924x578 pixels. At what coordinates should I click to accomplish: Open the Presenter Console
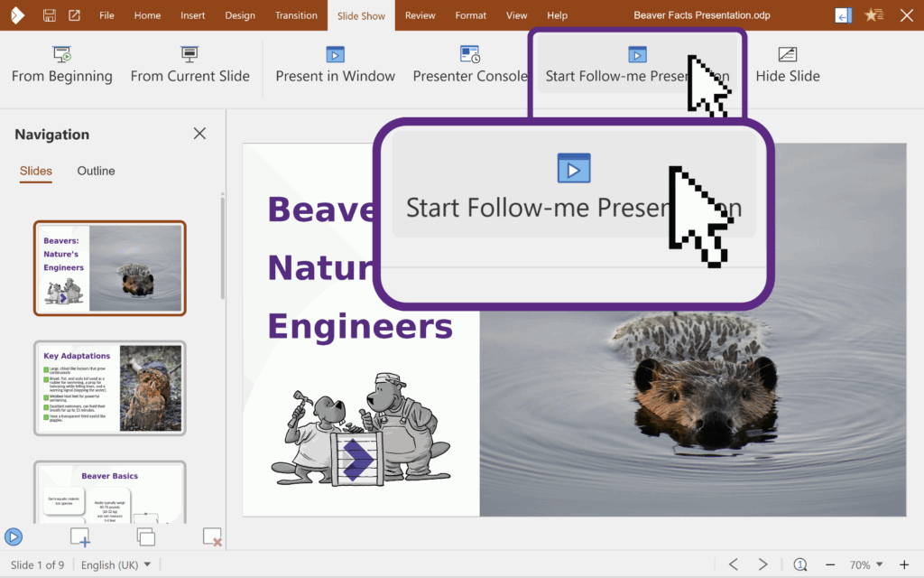pyautogui.click(x=469, y=66)
